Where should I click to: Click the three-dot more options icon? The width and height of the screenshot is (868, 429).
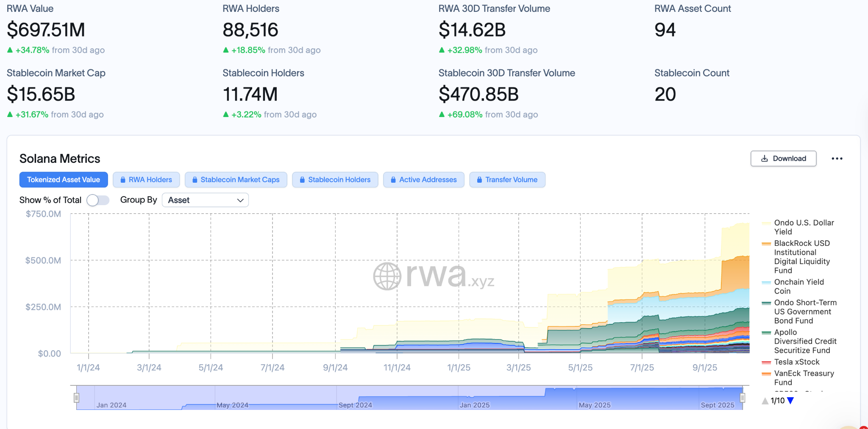tap(837, 159)
